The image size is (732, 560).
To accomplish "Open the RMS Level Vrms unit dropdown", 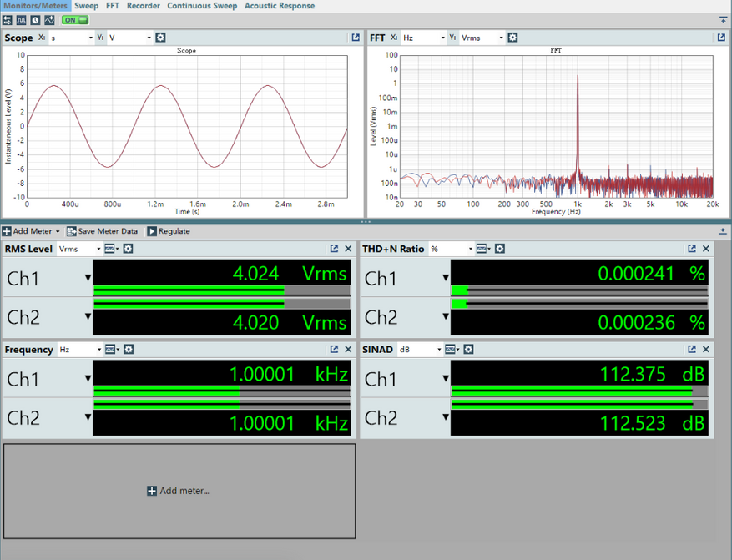I will tap(80, 249).
